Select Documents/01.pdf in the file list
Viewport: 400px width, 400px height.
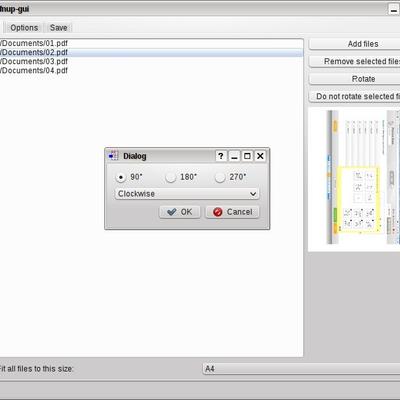pyautogui.click(x=151, y=43)
